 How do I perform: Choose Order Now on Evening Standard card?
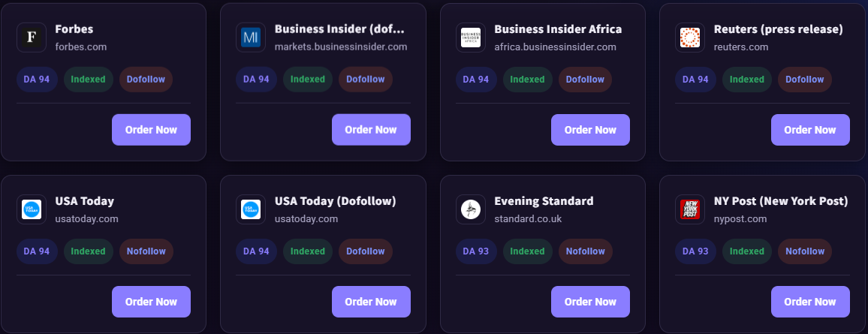(590, 302)
